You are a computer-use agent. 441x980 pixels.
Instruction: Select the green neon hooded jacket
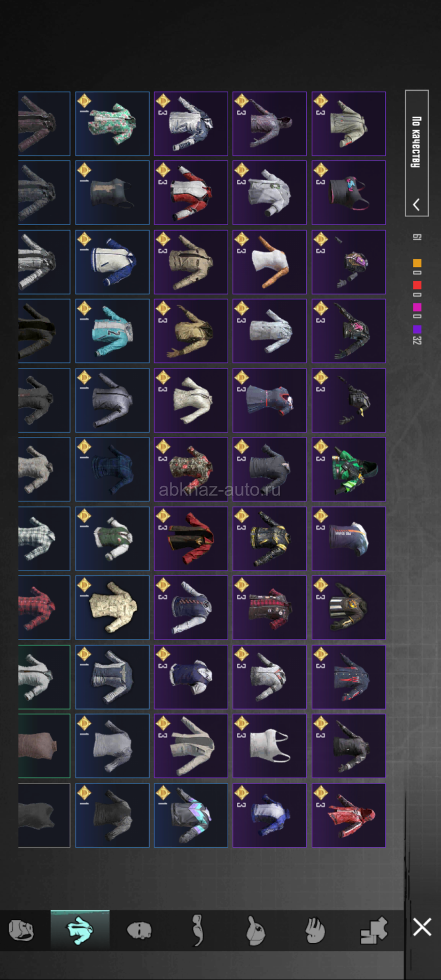tap(349, 469)
